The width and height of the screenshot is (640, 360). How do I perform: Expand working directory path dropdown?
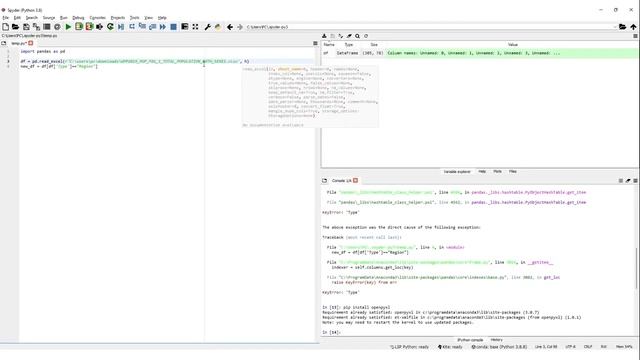(x=615, y=27)
